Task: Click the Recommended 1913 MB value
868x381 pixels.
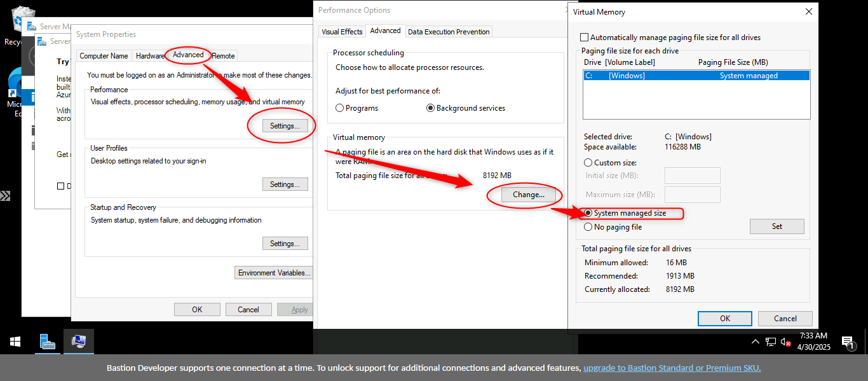Action: coord(680,276)
